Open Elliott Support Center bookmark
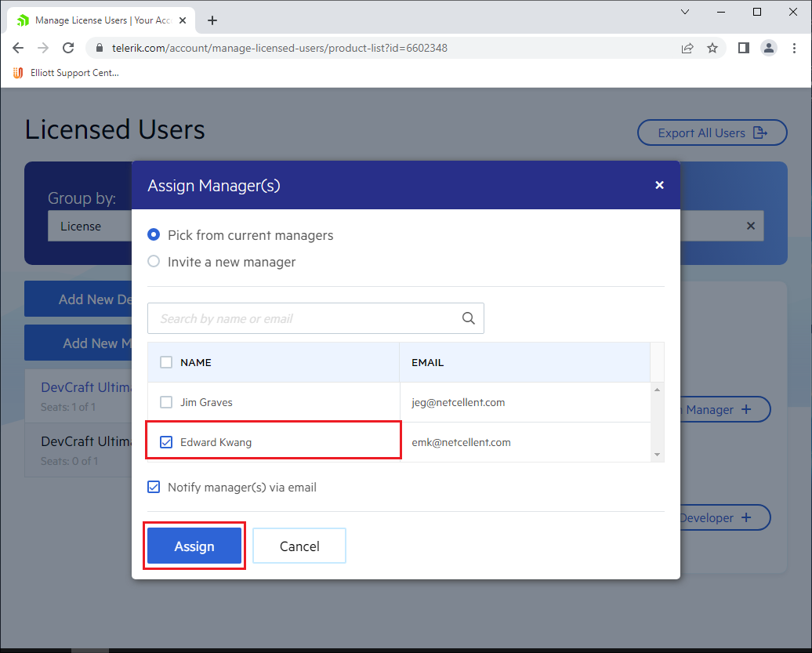812x653 pixels. pyautogui.click(x=66, y=73)
